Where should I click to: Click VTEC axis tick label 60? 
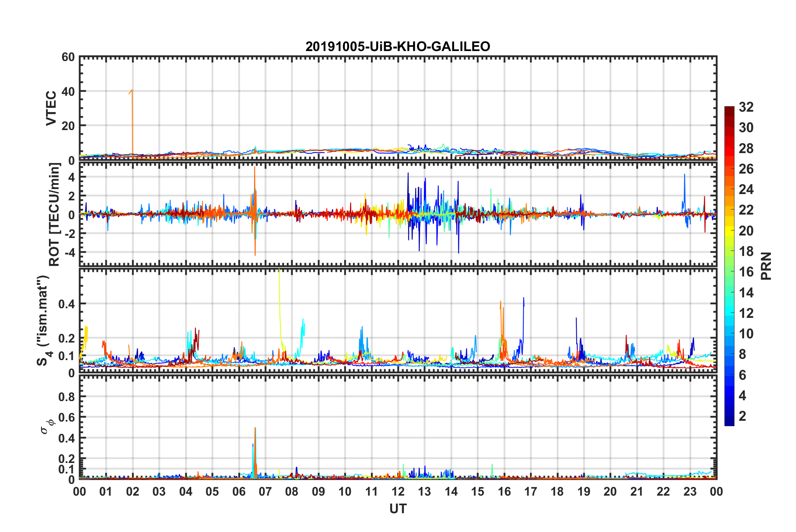tap(68, 57)
